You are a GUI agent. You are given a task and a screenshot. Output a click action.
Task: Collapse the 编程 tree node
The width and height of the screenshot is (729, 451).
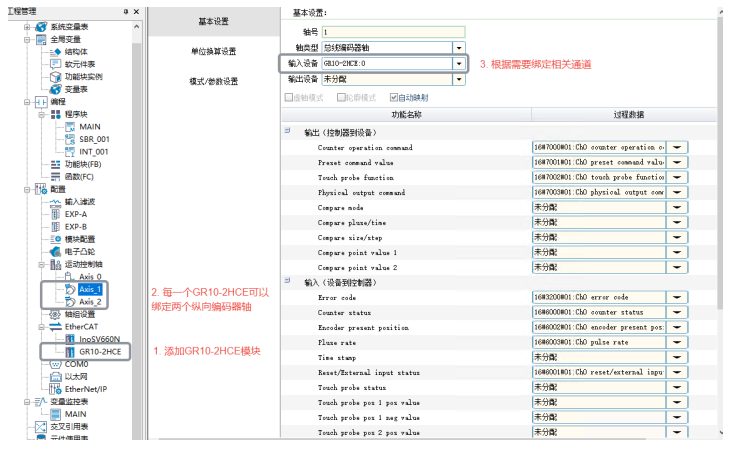point(27,102)
